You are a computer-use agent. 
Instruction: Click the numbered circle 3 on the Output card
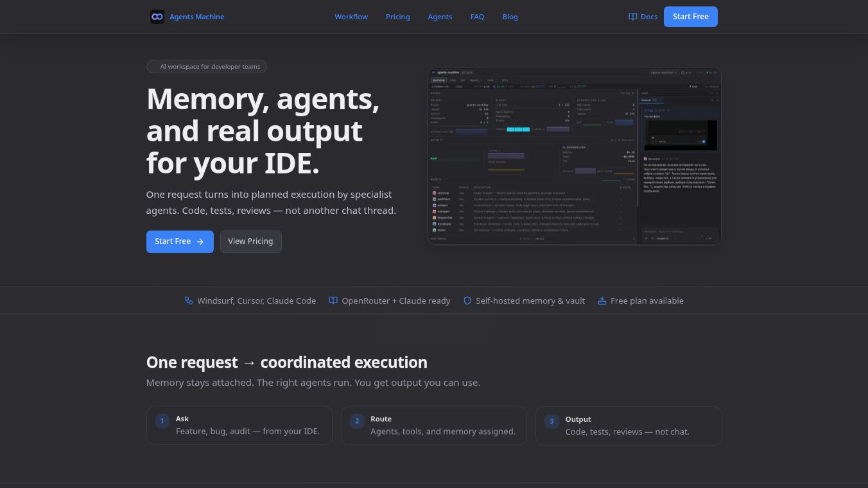tap(551, 421)
